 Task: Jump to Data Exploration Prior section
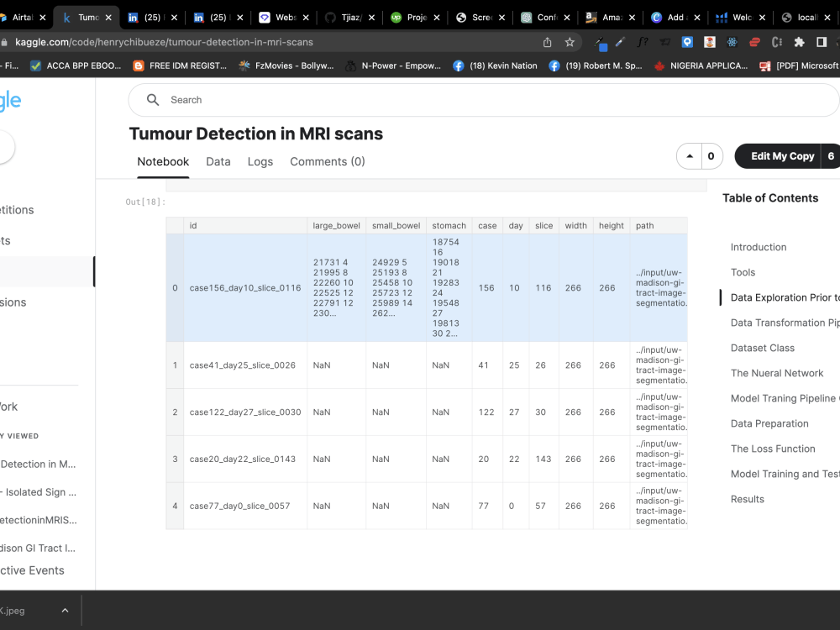click(x=785, y=297)
